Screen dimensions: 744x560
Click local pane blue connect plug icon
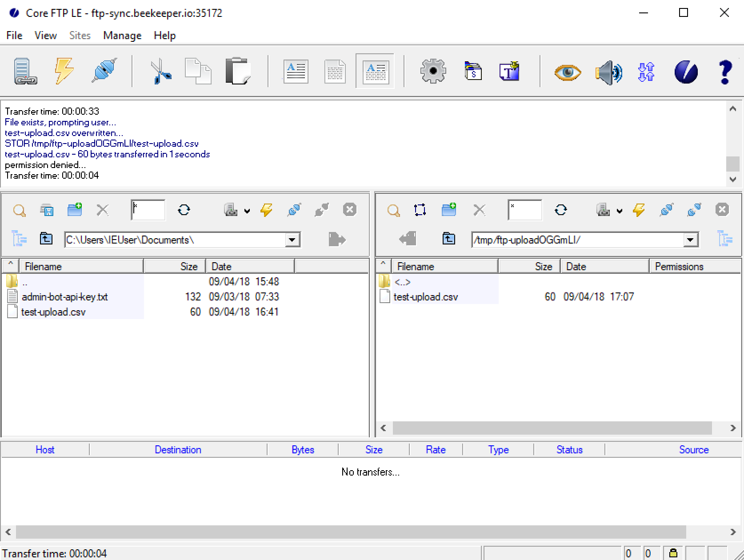pos(294,210)
